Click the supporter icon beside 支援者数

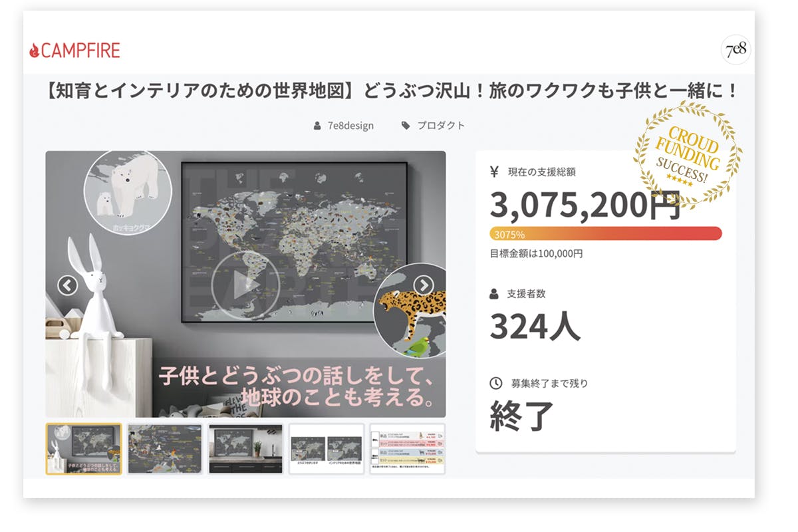(494, 293)
